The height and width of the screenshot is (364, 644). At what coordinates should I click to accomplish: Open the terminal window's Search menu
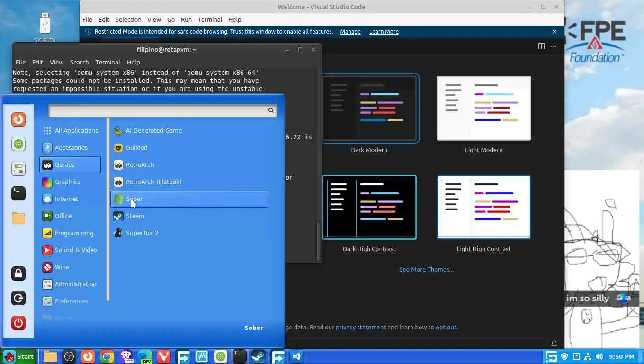[79, 63]
